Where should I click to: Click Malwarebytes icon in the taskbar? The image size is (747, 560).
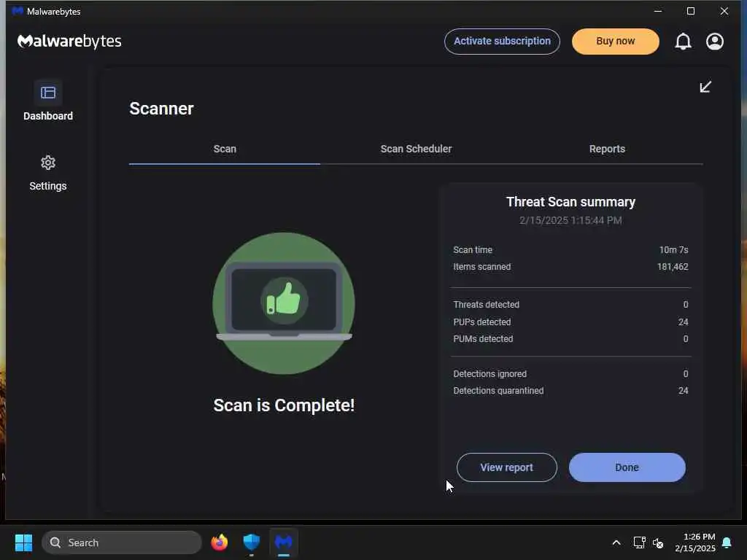coord(284,542)
